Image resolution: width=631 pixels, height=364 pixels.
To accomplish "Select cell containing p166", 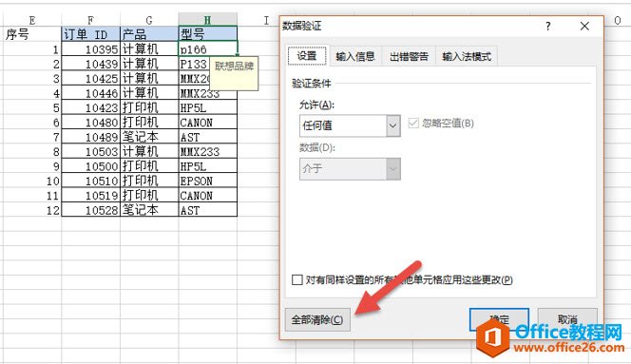I will tap(208, 48).
